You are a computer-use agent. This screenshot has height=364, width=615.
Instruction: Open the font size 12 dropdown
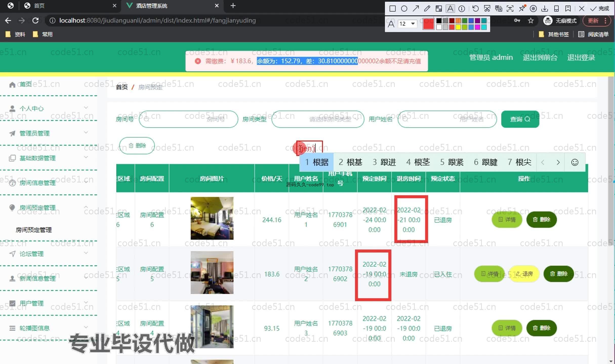pyautogui.click(x=407, y=24)
